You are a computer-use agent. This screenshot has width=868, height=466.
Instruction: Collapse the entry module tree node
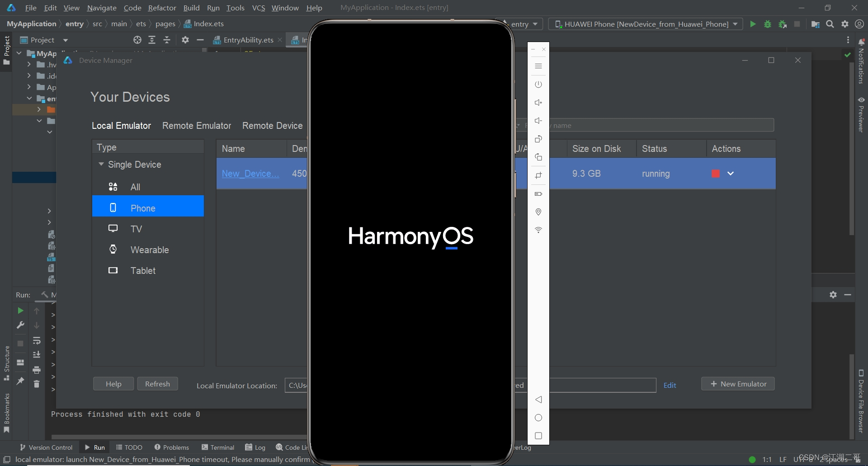point(29,98)
